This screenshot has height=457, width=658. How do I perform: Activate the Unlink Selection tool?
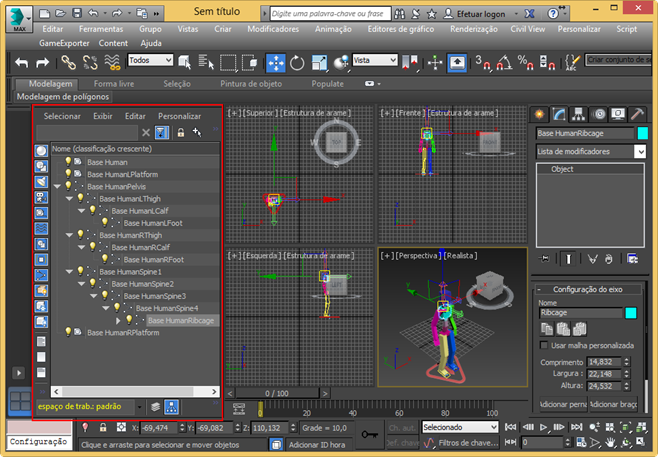coord(90,63)
